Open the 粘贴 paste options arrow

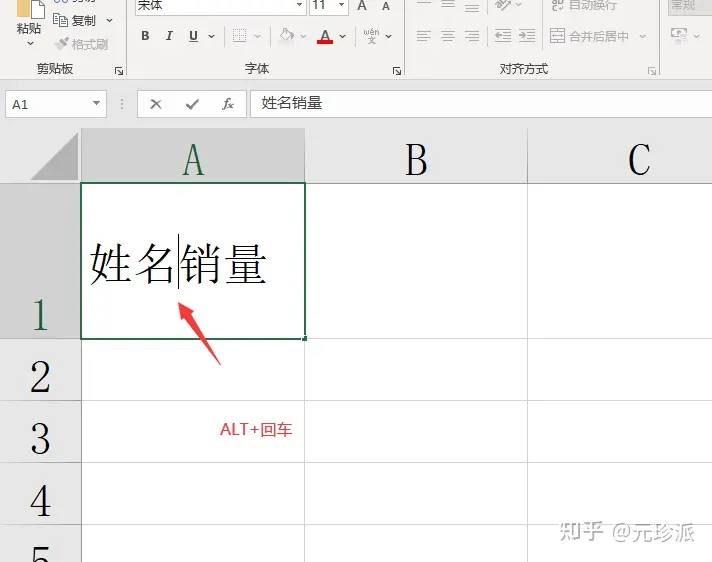[30, 44]
